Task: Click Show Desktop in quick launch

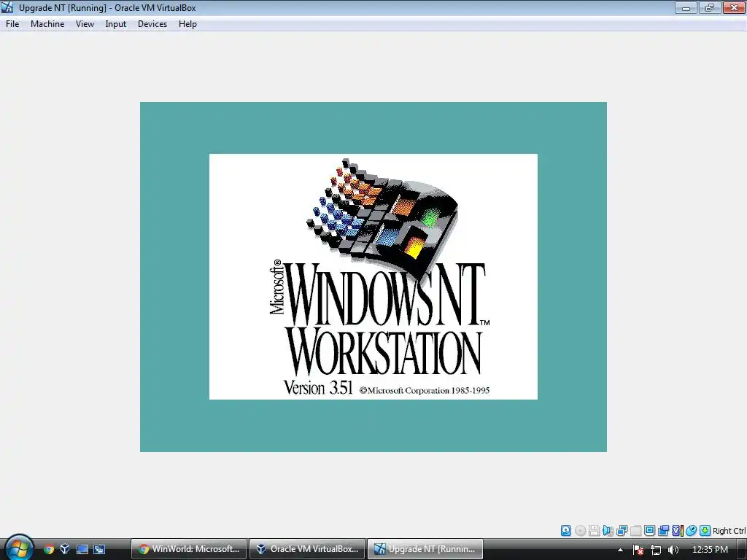Action: (x=82, y=549)
